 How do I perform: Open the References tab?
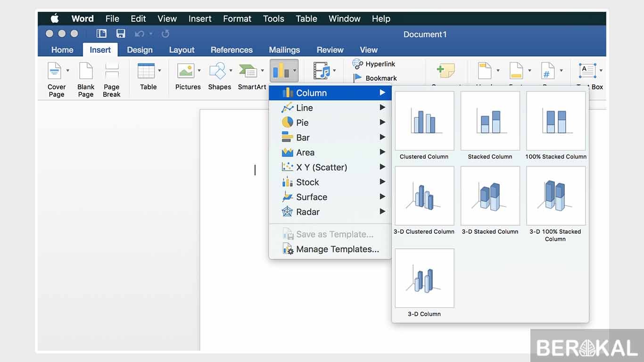tap(231, 50)
